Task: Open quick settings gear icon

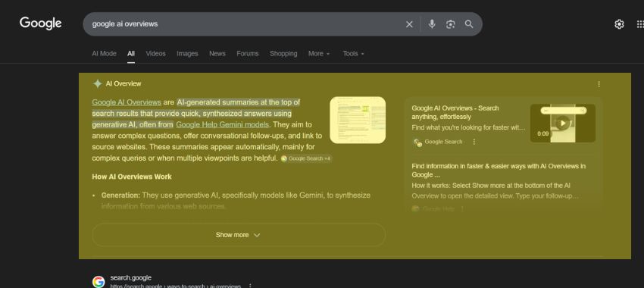Action: click(x=619, y=24)
